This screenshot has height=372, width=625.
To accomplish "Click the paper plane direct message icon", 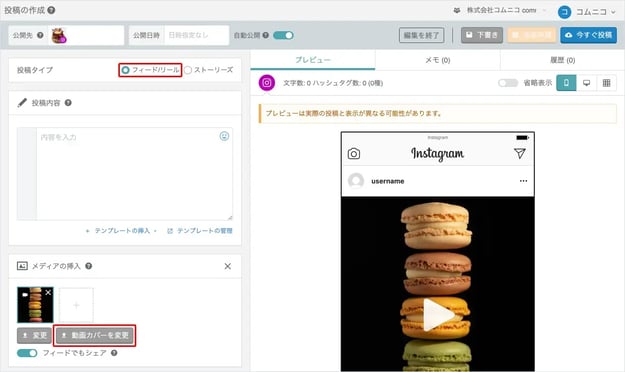I will pos(520,153).
